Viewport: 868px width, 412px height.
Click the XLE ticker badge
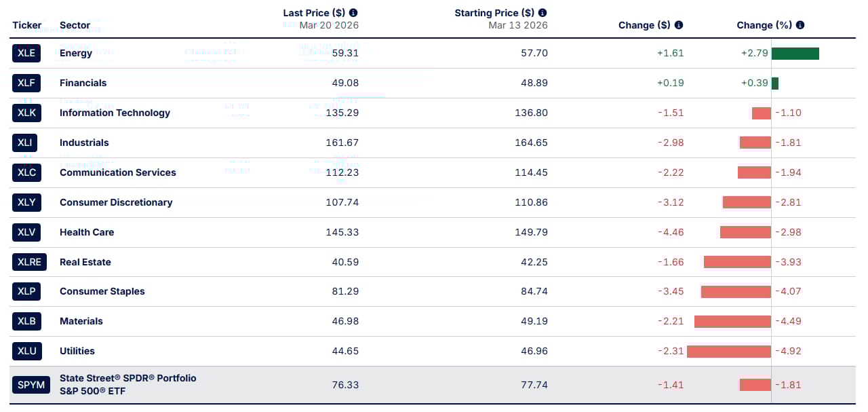26,53
